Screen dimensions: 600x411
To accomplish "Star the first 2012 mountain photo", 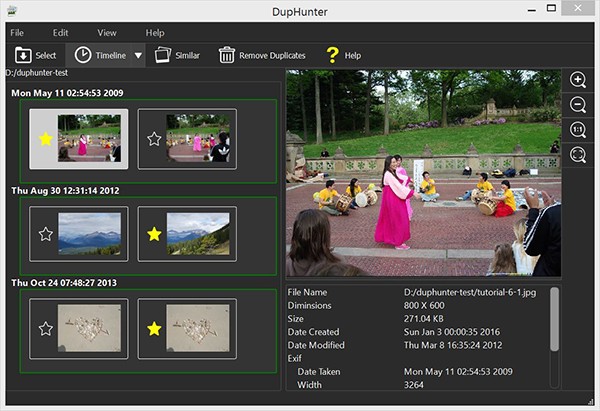I will coord(45,234).
